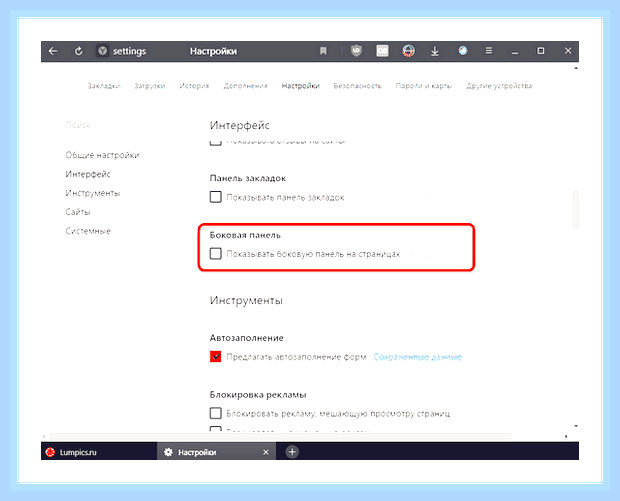This screenshot has height=501, width=620.
Task: Open the История tab
Action: (x=194, y=86)
